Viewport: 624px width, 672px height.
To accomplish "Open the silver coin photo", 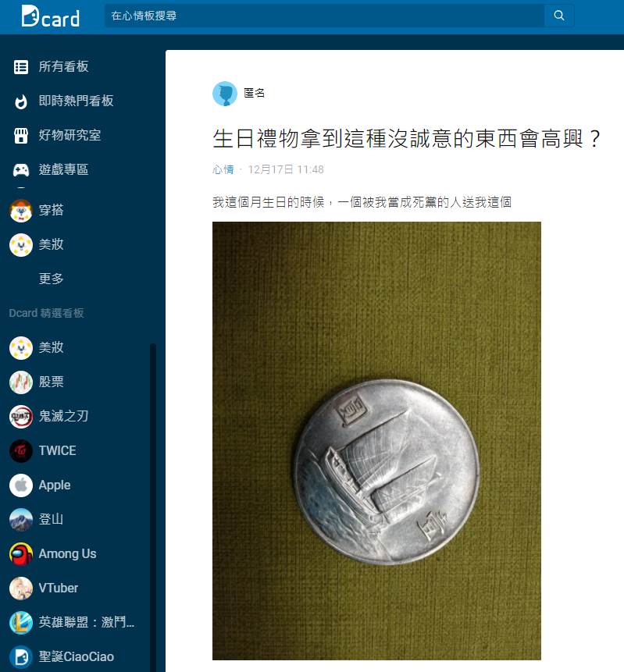I will click(376, 440).
